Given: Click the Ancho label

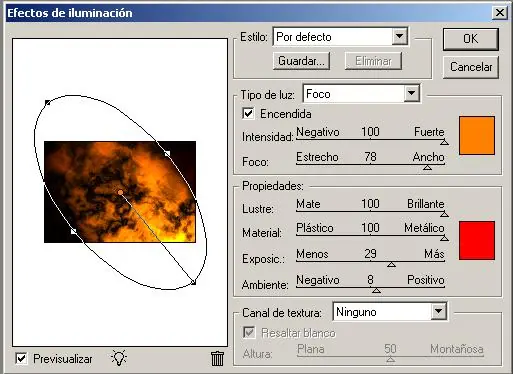Looking at the screenshot, I should (428, 157).
